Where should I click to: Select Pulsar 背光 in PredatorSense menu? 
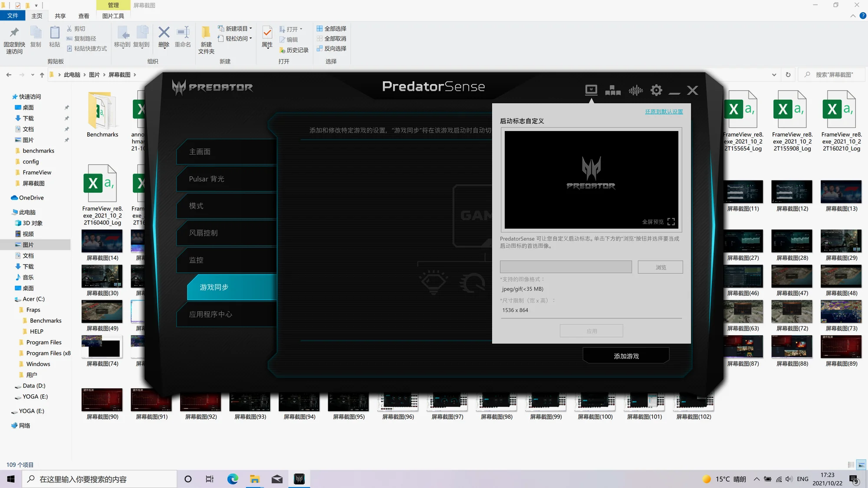coord(227,179)
